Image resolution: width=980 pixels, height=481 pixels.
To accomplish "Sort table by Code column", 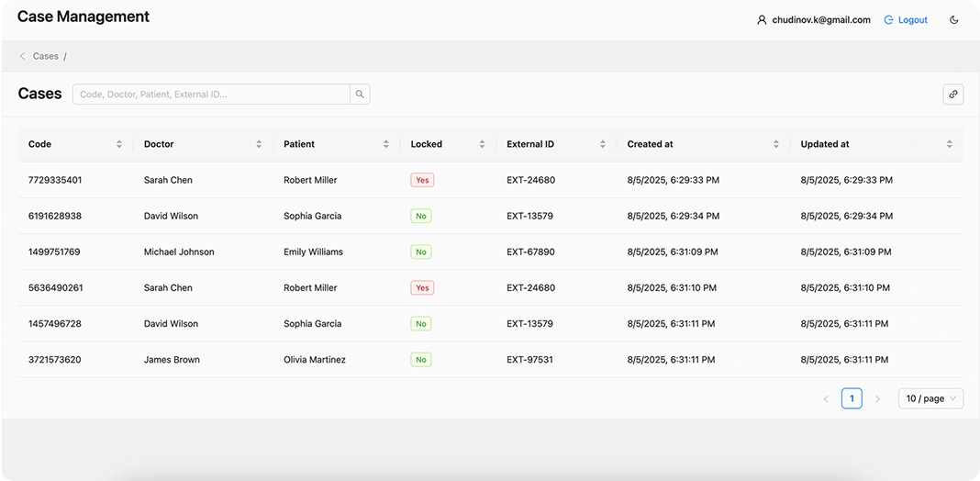I will [x=119, y=144].
